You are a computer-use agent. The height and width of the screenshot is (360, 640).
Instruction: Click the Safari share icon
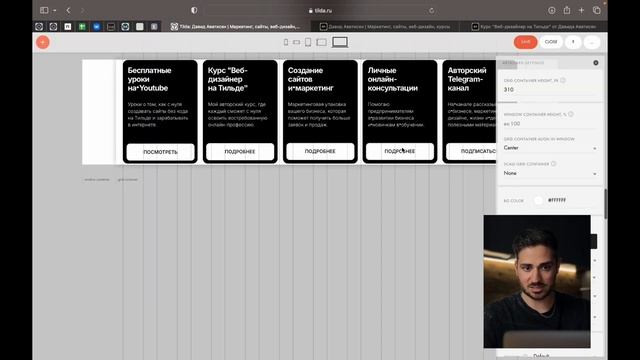coord(567,10)
